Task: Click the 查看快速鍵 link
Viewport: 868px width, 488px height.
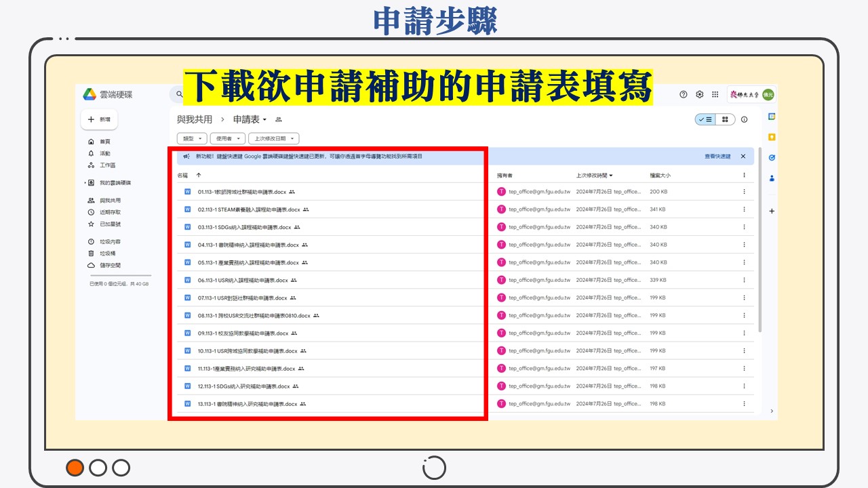Action: [x=717, y=157]
